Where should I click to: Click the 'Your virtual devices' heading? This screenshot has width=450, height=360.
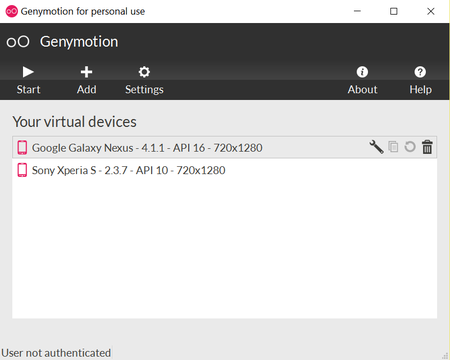(74, 122)
